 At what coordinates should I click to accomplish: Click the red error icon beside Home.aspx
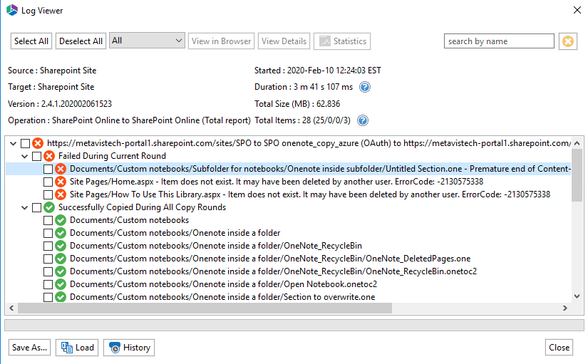click(x=61, y=182)
